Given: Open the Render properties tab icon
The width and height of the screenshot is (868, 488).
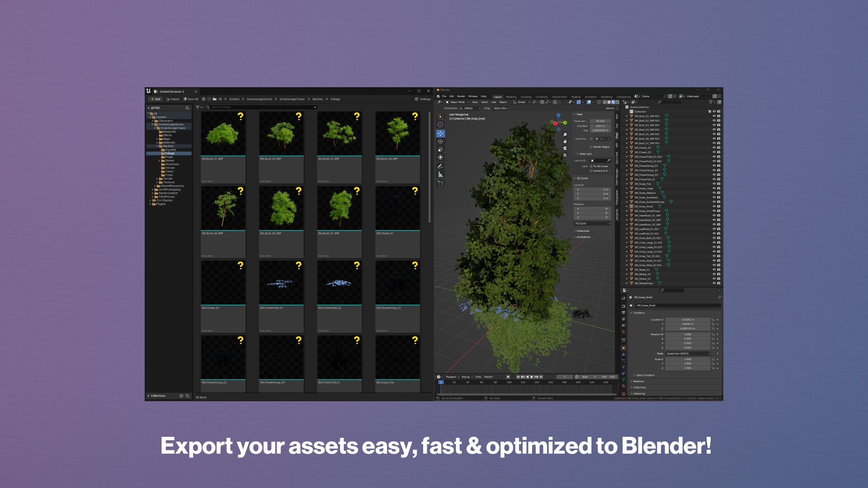Looking at the screenshot, I should click(x=623, y=306).
